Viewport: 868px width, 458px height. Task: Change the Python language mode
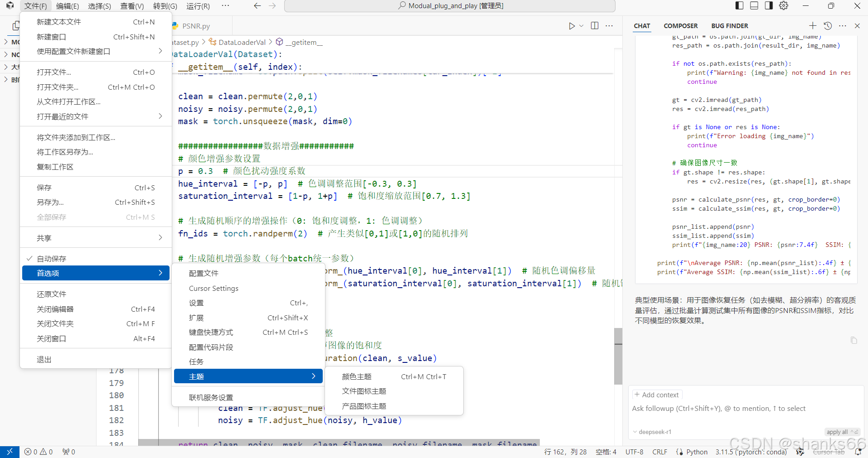pos(697,452)
